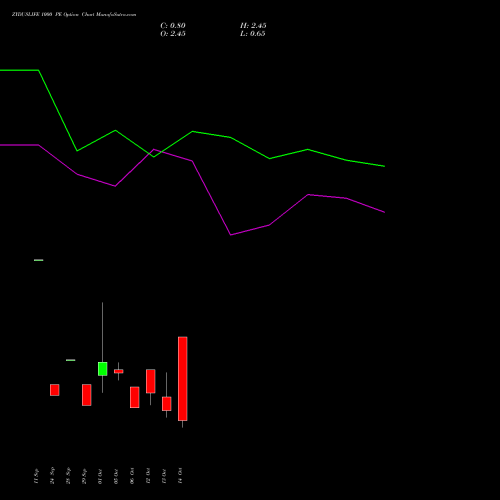500x500 pixels.
Task: Select the 05 Oct date label
Action: tap(116, 476)
